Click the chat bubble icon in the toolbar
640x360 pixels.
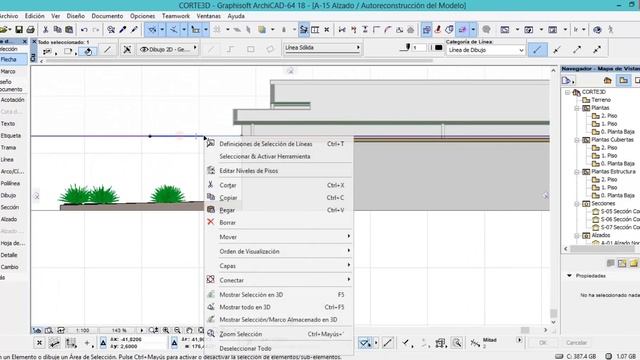(486, 30)
